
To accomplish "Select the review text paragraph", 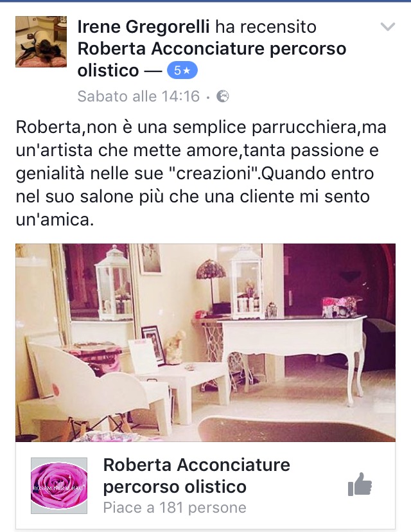I will click(x=201, y=173).
